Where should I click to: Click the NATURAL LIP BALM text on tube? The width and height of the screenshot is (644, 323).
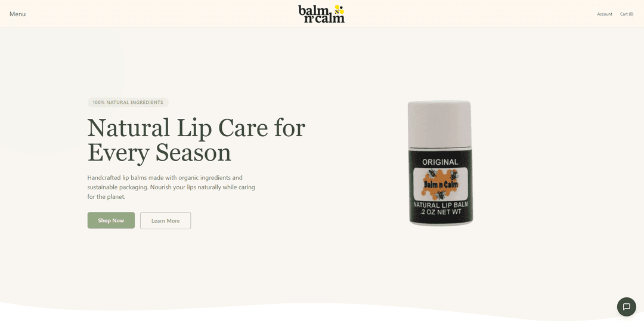tap(441, 205)
